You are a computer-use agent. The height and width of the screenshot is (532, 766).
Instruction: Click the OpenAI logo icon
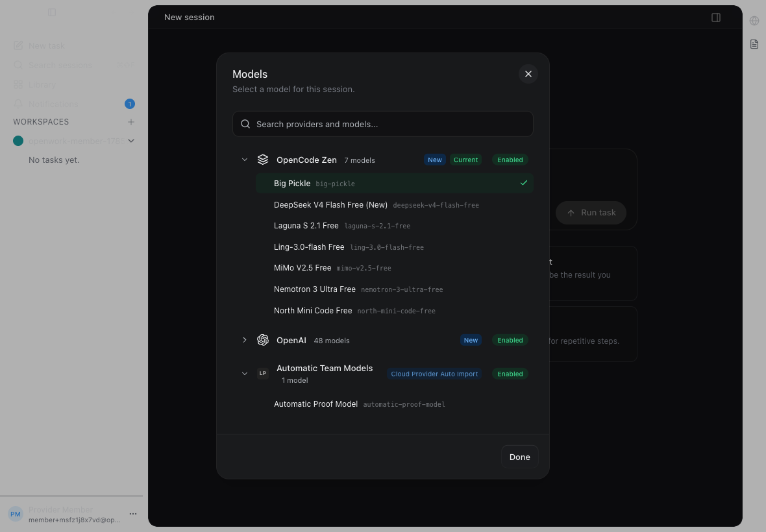[263, 340]
